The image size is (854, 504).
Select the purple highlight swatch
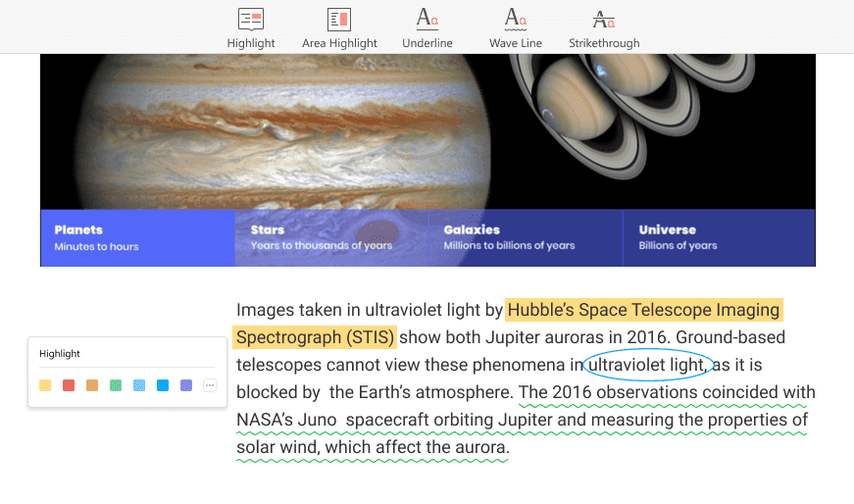(186, 385)
